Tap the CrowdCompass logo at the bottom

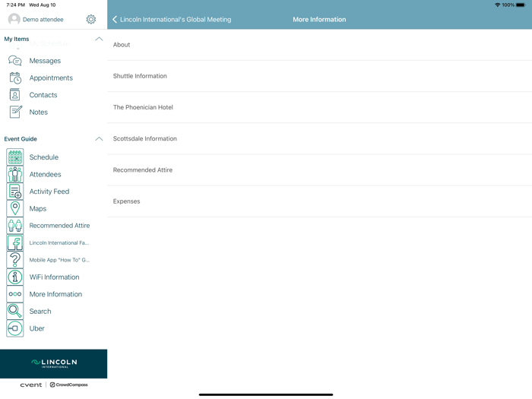(x=69, y=385)
